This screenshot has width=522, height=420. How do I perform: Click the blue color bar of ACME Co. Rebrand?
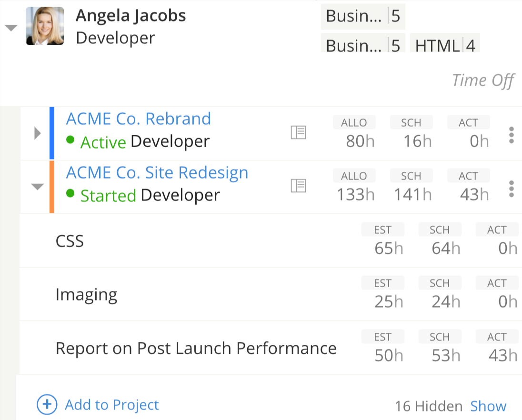click(52, 133)
